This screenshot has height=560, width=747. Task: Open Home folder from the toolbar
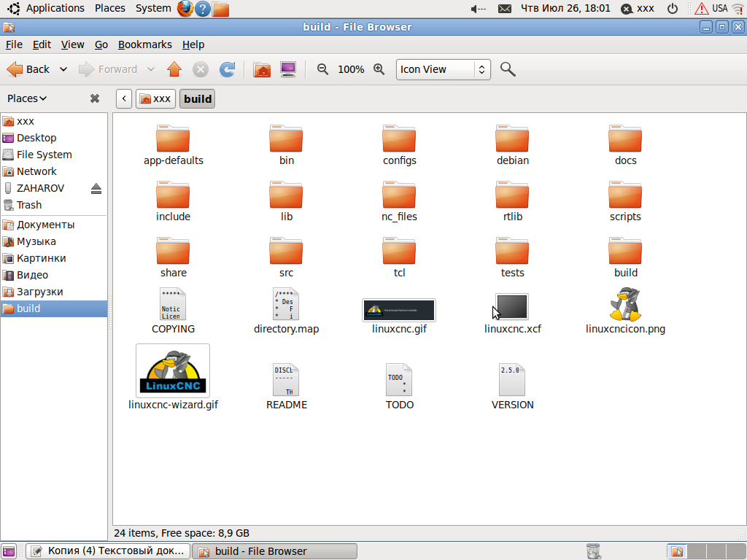tap(262, 69)
